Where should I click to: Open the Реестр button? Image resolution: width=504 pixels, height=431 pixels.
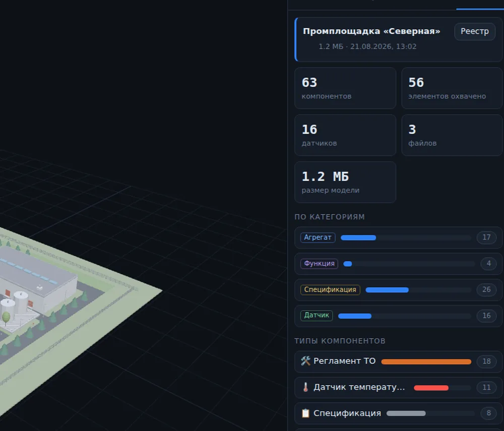[474, 31]
